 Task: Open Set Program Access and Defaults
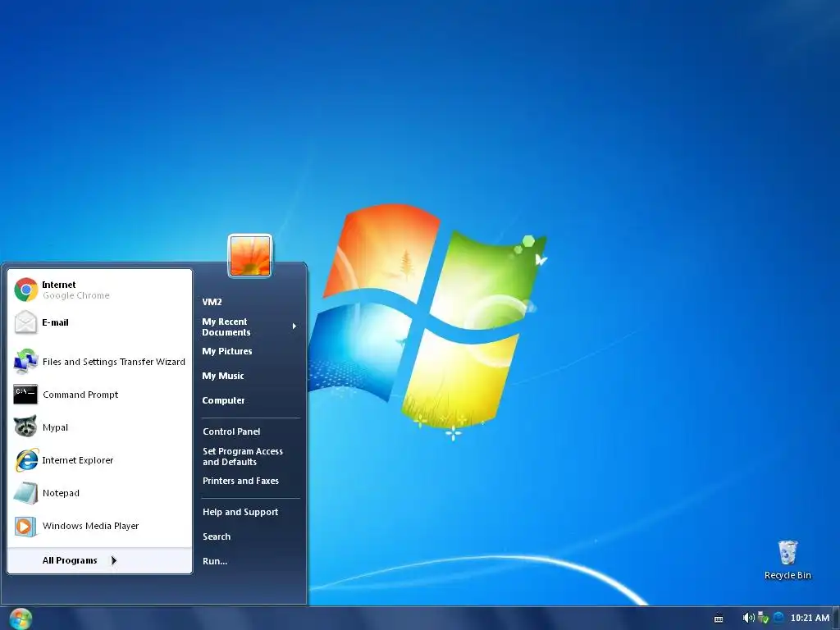249,456
